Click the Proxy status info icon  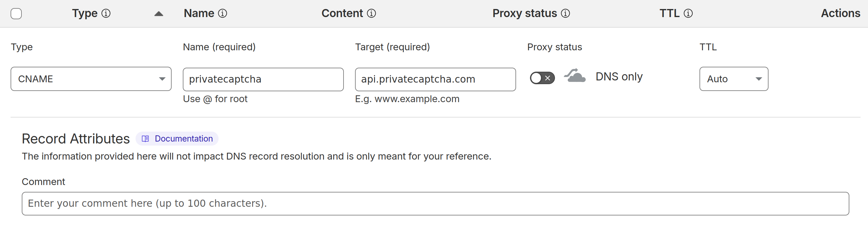click(x=566, y=13)
